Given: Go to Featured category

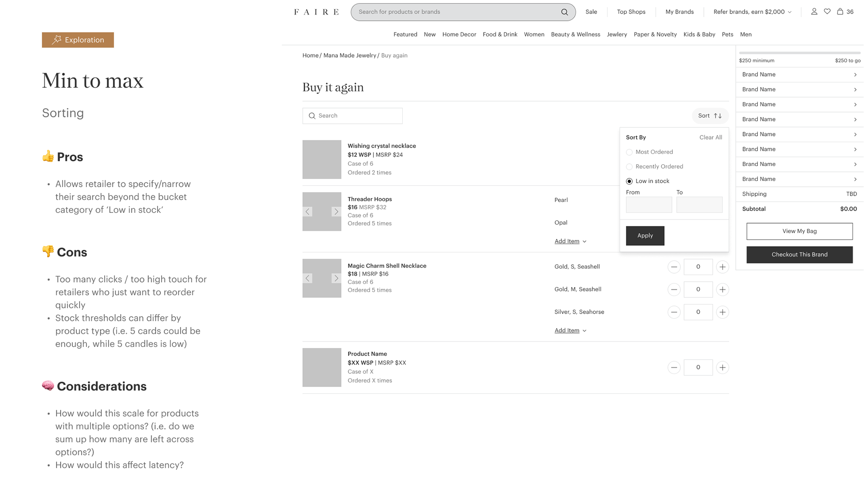Looking at the screenshot, I should (405, 34).
